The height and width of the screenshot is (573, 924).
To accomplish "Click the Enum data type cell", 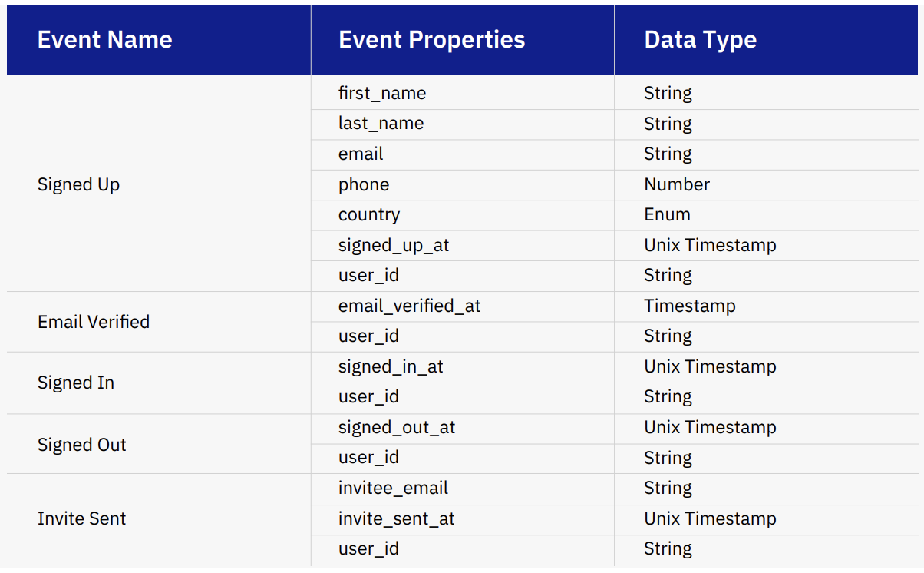I will click(667, 214).
